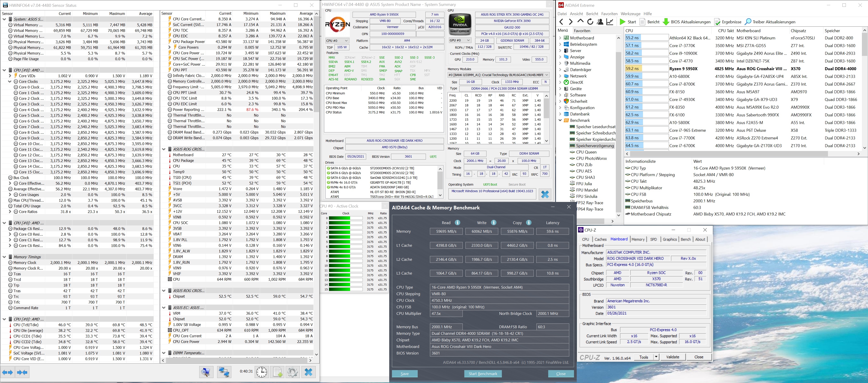Open the AIDA64 graph chart icon
This screenshot has width=868, height=383.
point(610,22)
